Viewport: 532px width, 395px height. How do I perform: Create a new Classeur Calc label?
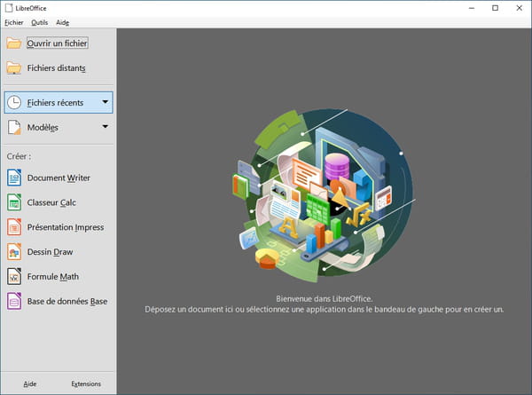coord(51,202)
